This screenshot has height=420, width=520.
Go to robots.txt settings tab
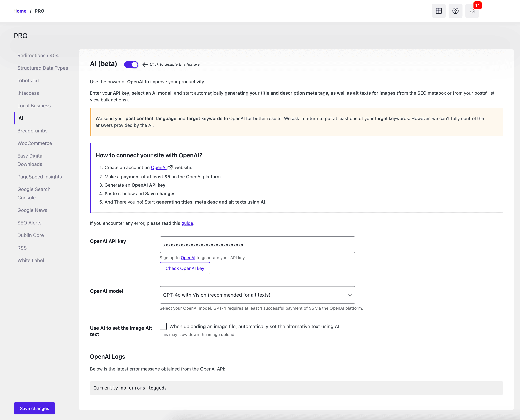(28, 81)
